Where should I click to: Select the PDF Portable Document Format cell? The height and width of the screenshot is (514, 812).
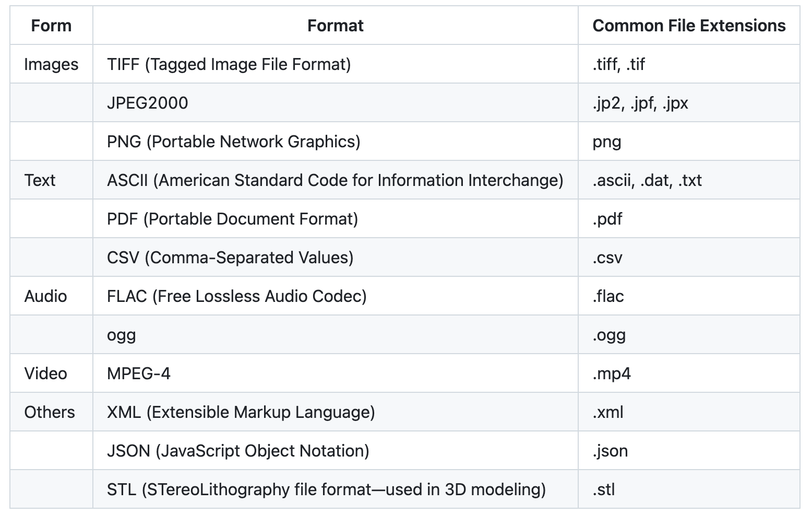[232, 219]
